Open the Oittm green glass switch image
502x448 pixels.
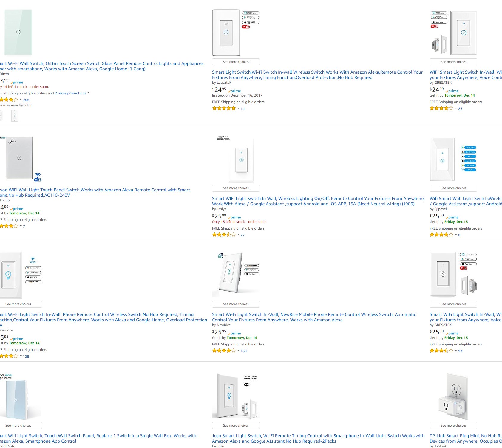pos(18,32)
